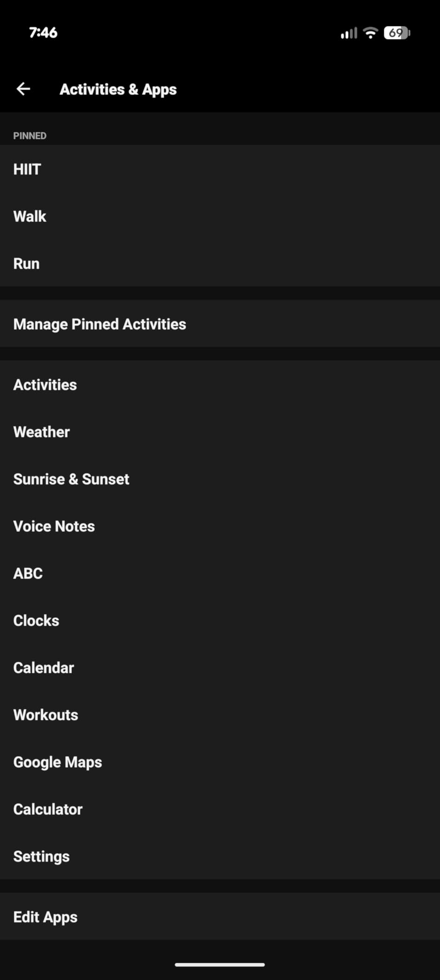Open the Clocks app
440x980 pixels.
[x=220, y=620]
